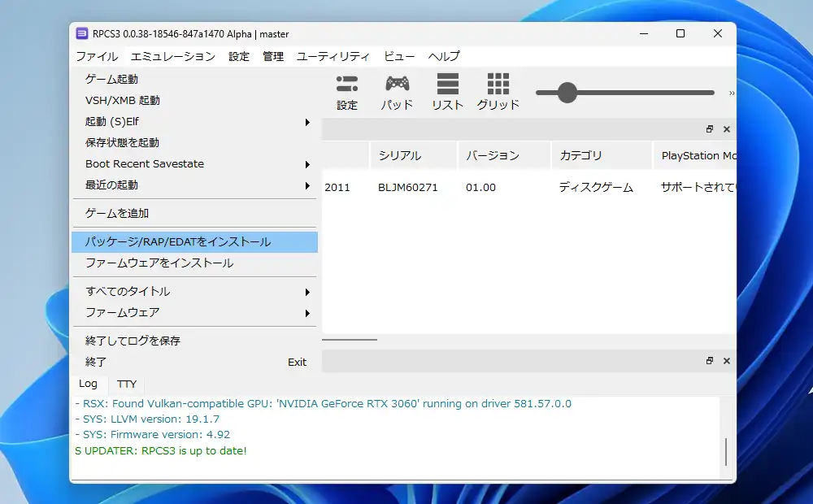
Task: Close the log panel using its X icon
Action: pos(727,360)
